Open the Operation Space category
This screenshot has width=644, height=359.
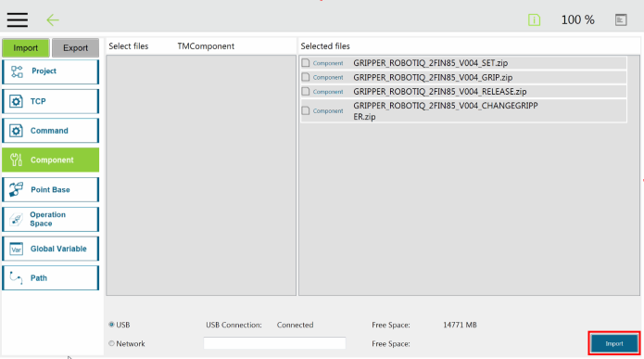pyautogui.click(x=51, y=219)
